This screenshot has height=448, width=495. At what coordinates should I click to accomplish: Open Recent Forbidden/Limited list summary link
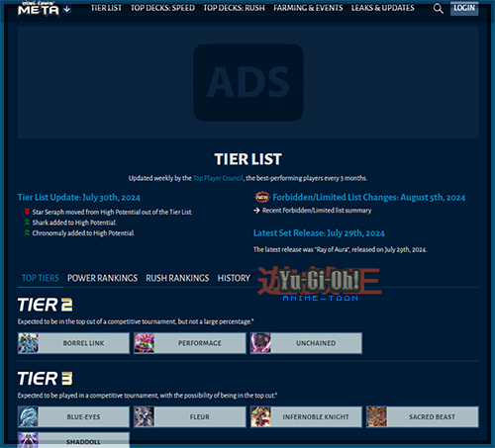click(x=317, y=211)
